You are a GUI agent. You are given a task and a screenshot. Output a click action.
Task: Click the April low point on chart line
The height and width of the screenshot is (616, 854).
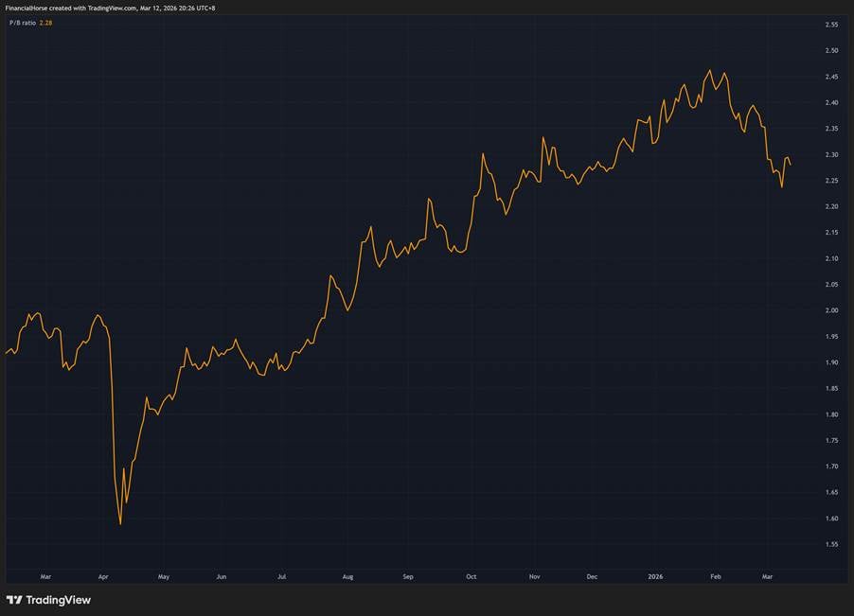point(120,523)
